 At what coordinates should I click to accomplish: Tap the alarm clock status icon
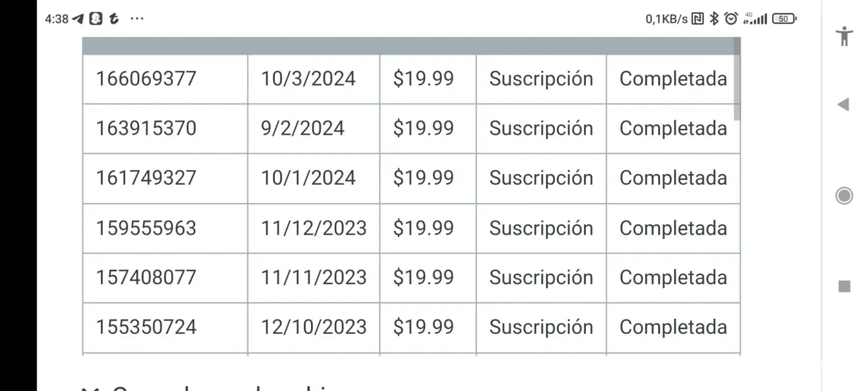click(731, 19)
